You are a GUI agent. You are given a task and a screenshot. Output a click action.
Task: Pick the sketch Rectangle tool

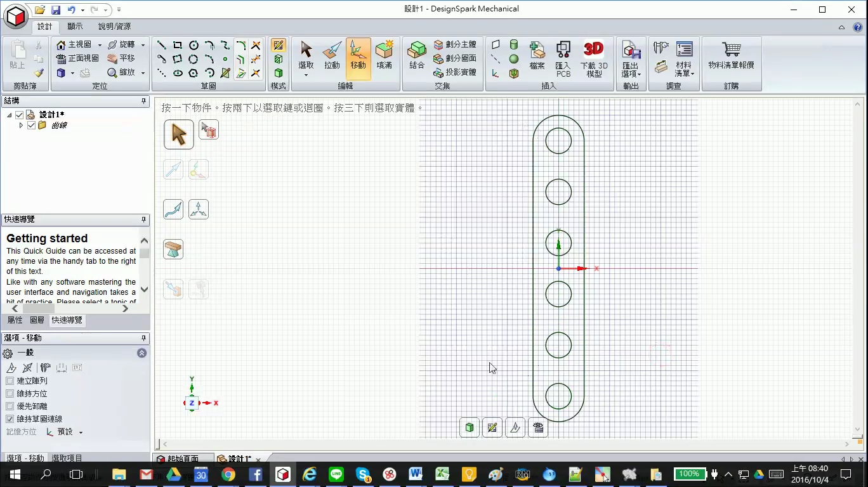(178, 45)
